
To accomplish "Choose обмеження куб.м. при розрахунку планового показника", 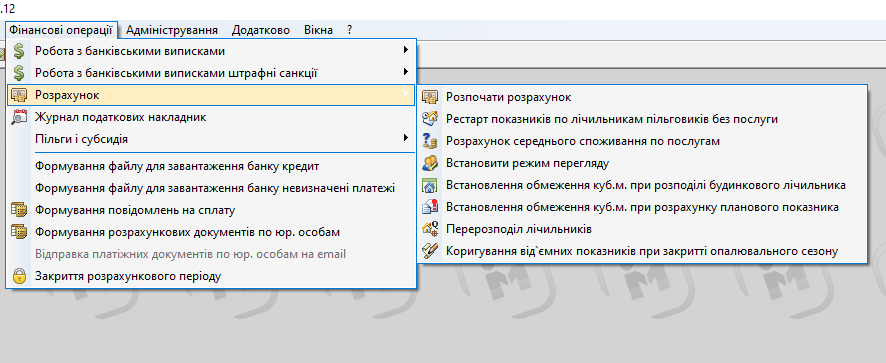I will coord(642,207).
